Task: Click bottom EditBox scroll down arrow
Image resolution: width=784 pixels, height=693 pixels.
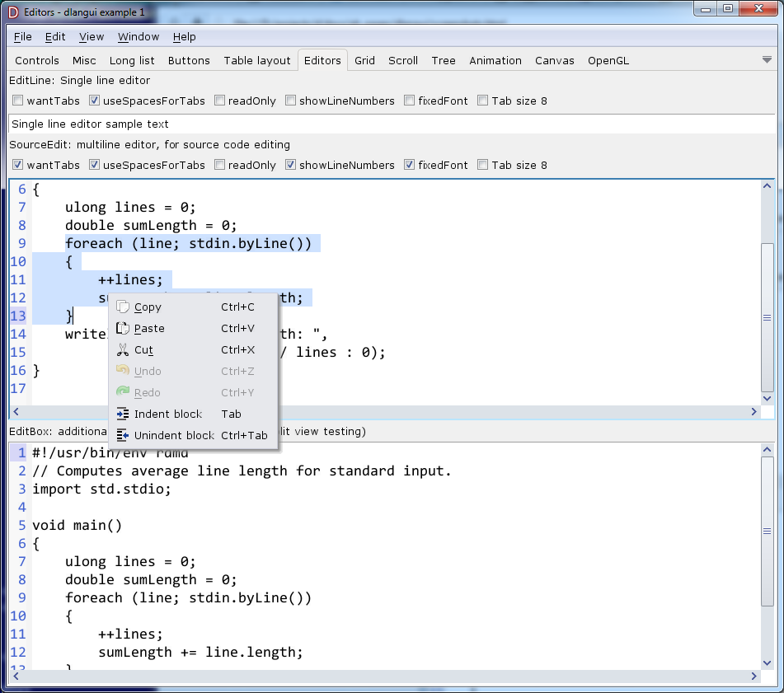Action: [x=767, y=662]
